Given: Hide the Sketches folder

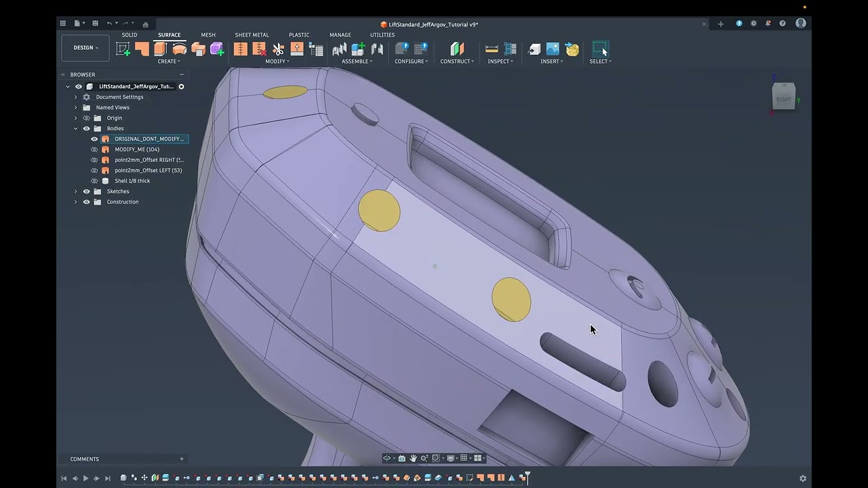Looking at the screenshot, I should pos(86,191).
